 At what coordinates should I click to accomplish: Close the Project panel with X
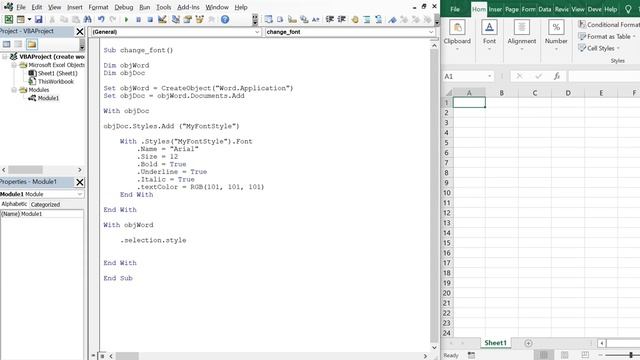click(80, 31)
